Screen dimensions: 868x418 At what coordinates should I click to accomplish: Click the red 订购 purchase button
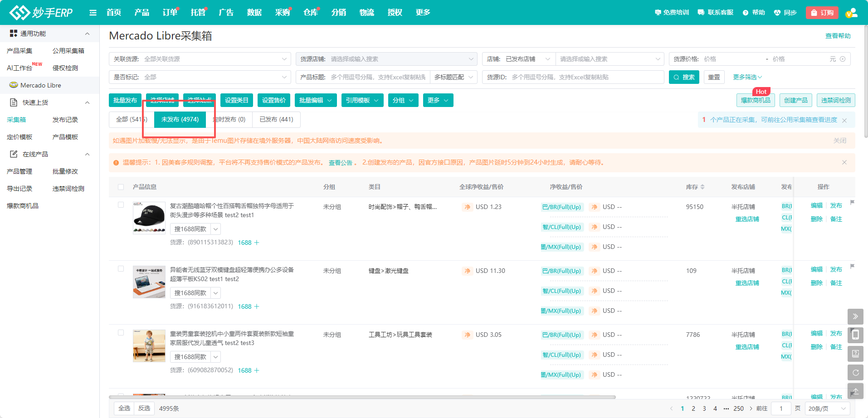(822, 13)
